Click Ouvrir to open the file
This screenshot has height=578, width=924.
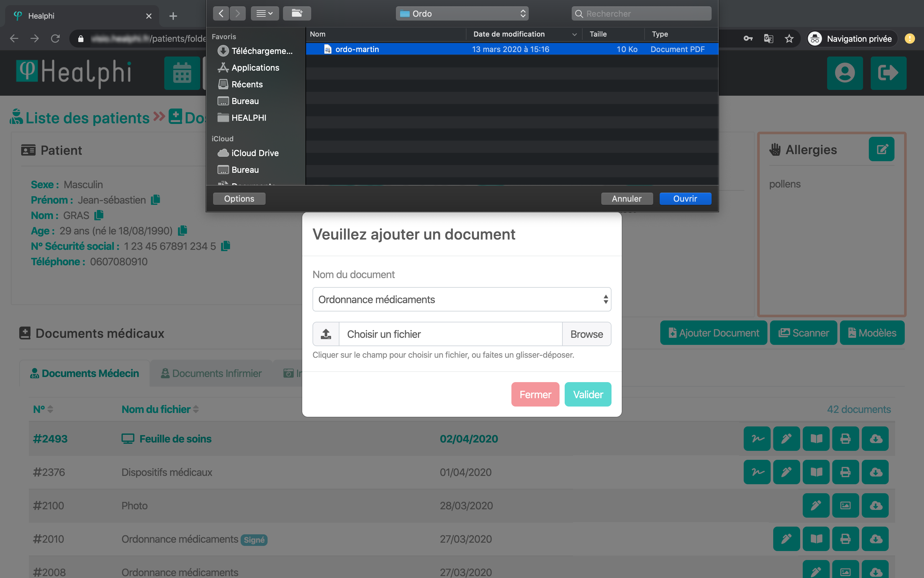coord(685,198)
